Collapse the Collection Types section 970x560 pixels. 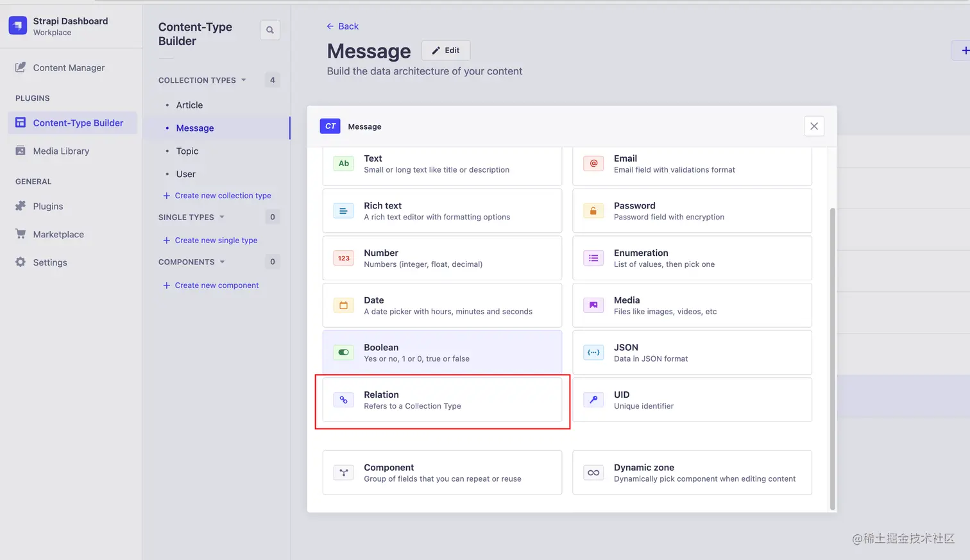click(202, 80)
